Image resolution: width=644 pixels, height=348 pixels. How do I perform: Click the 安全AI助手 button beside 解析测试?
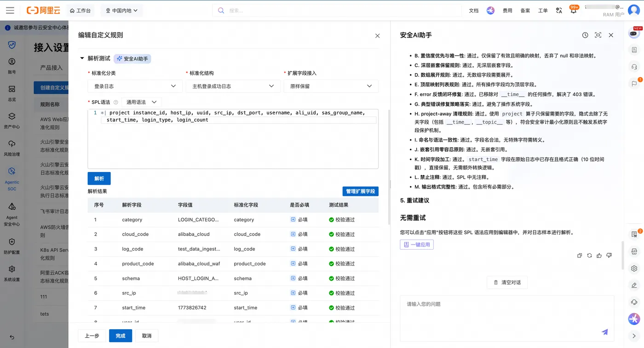click(x=132, y=59)
